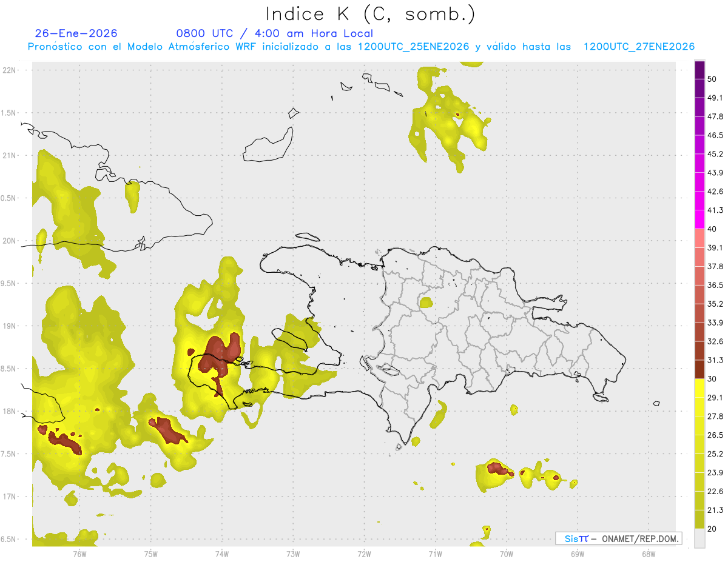728x562 pixels.
Task: Click the "21N" latitude label
Action: pyautogui.click(x=9, y=155)
